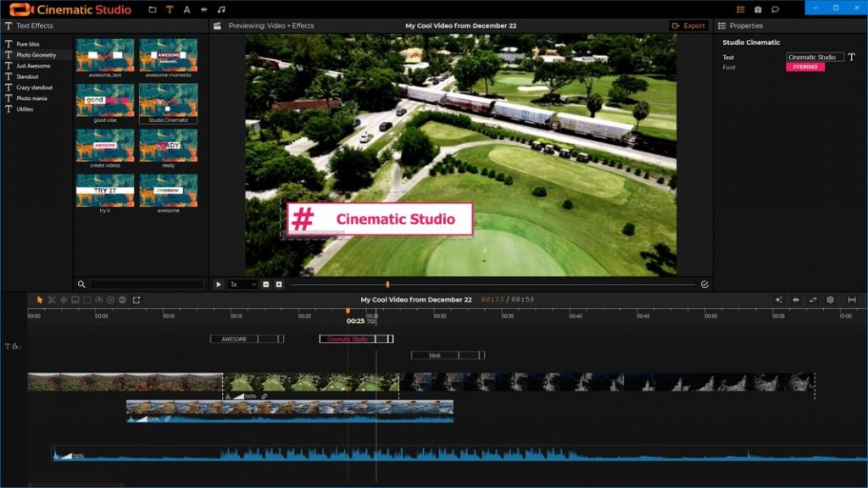This screenshot has height=488, width=868.
Task: Select the Utilites category under Text Effects
Action: pos(28,109)
